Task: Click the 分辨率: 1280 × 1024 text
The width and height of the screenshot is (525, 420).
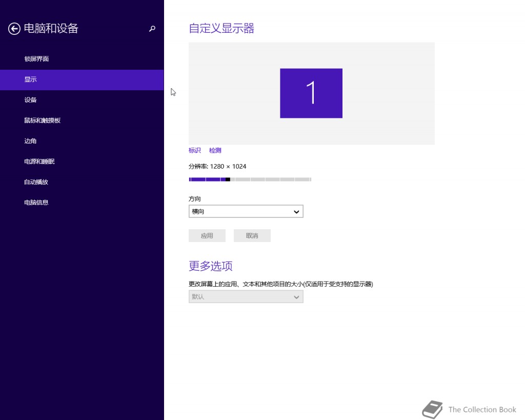Action: (x=217, y=167)
